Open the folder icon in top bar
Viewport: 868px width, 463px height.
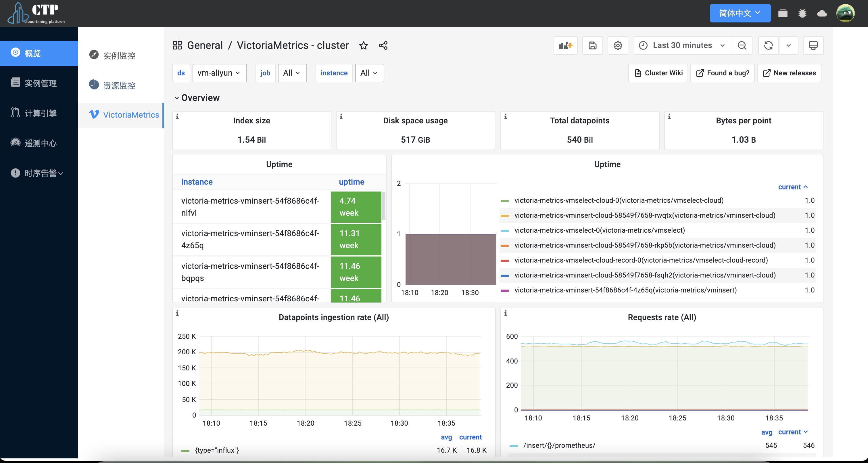(783, 14)
